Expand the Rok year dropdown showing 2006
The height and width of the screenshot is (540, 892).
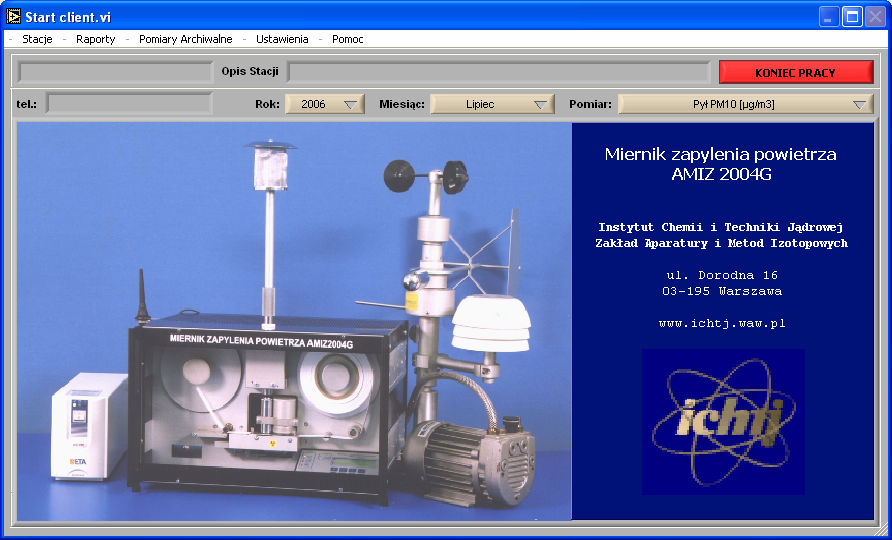coord(325,104)
